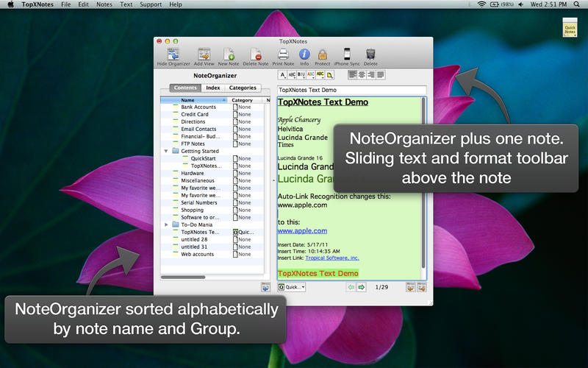The image size is (588, 368).
Task: Open the Notes menu in menu bar
Action: click(104, 4)
